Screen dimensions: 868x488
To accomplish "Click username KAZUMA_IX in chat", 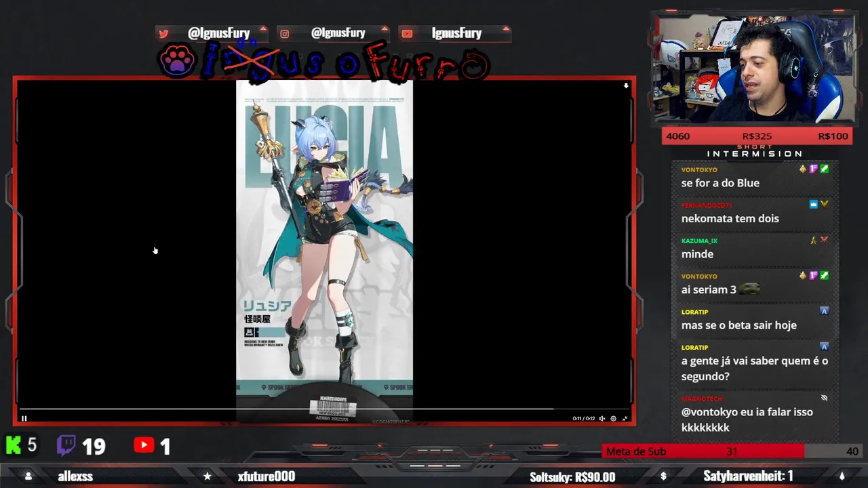I will tap(699, 241).
